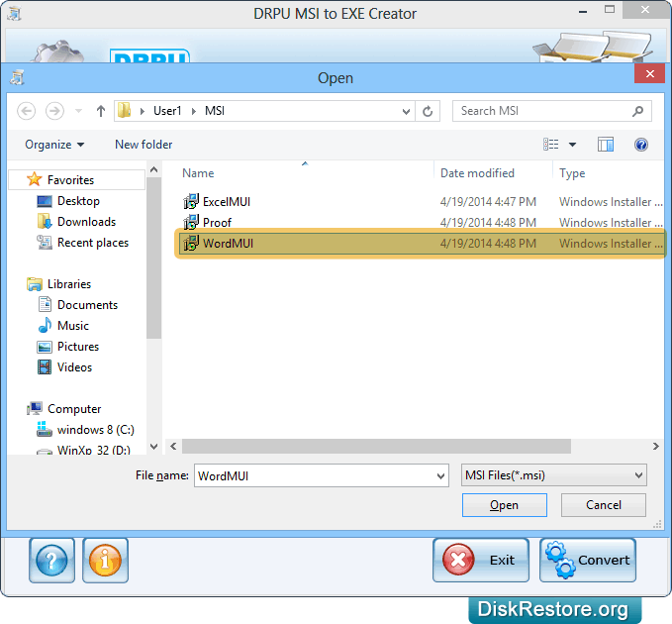Click the Recent places icon
Image resolution: width=672 pixels, height=624 pixels.
(x=45, y=243)
